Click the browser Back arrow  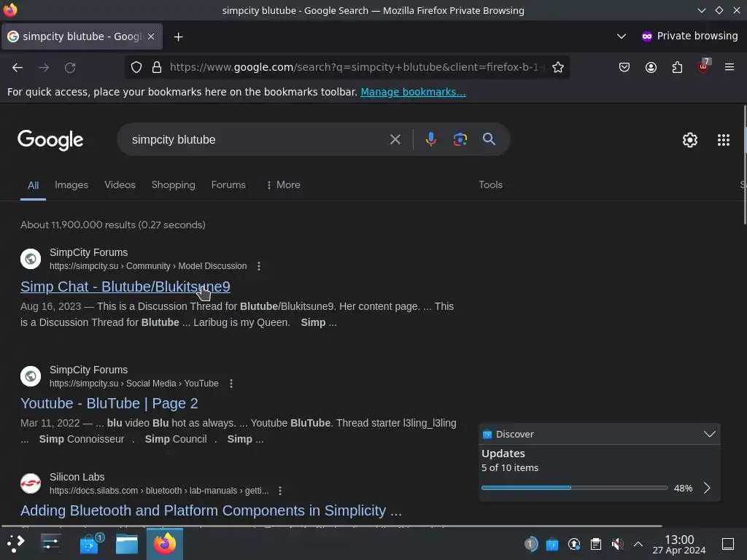pos(18,68)
